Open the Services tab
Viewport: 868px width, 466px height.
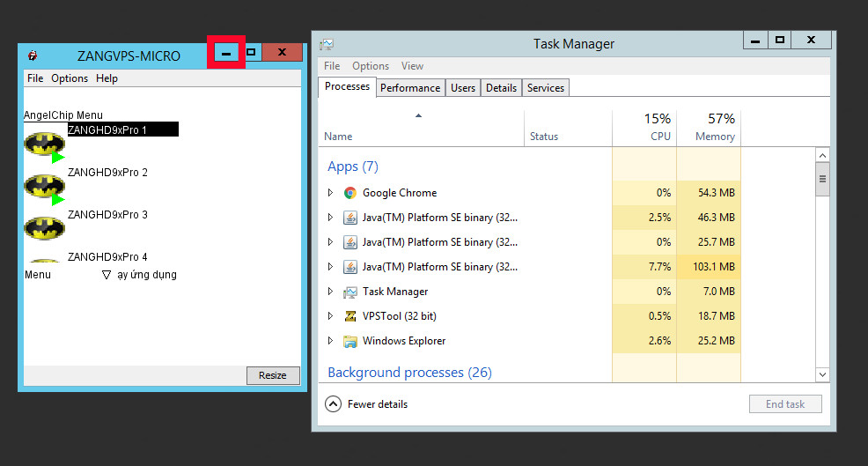coord(546,88)
